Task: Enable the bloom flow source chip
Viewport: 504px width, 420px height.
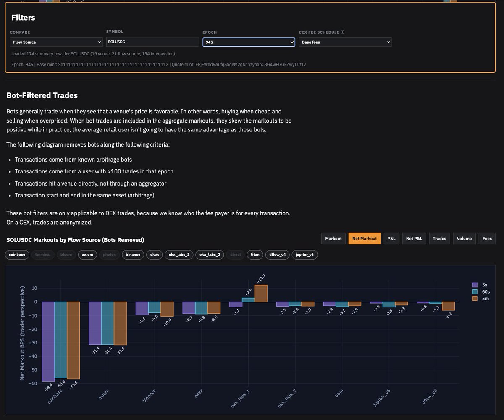Action: click(66, 255)
